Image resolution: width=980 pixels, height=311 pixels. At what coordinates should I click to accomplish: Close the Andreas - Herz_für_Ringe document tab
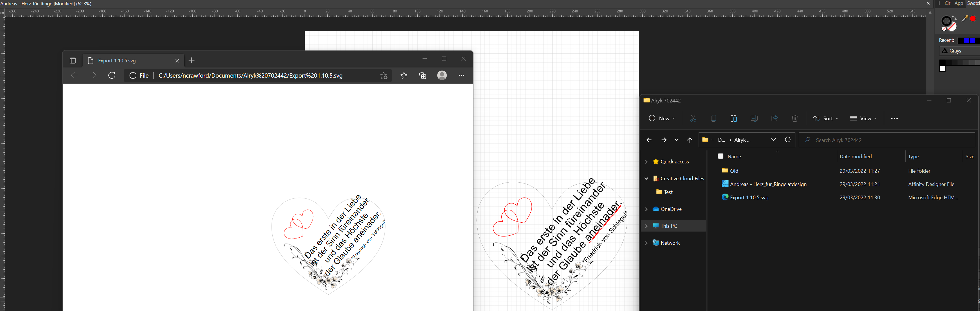(x=928, y=3)
